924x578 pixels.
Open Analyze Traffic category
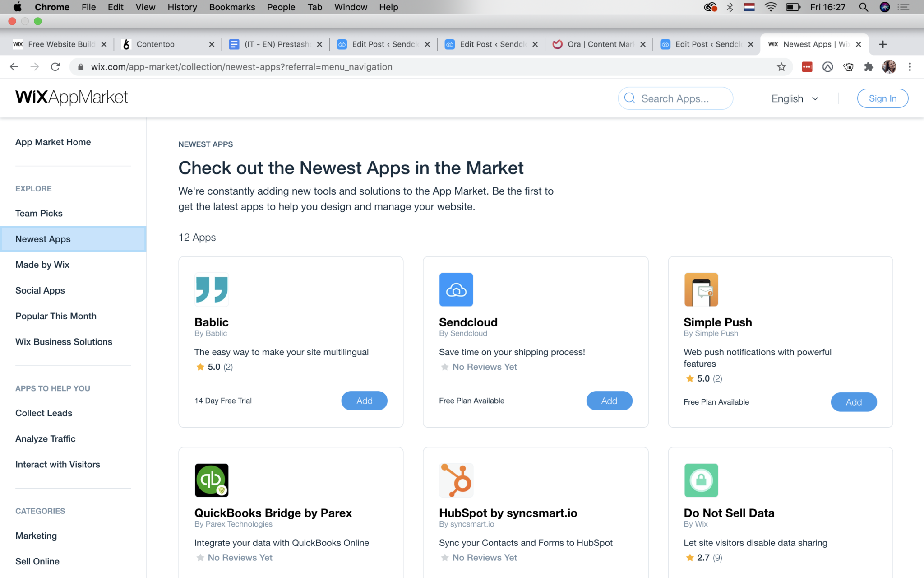(45, 439)
